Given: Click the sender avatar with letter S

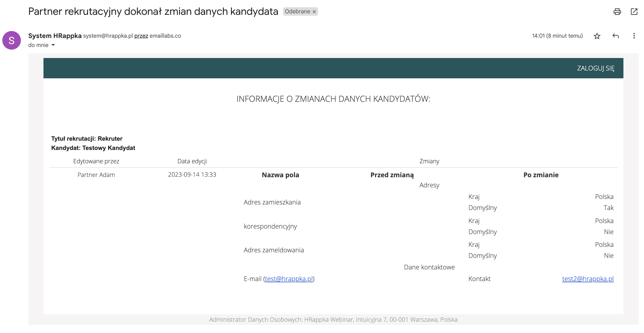Looking at the screenshot, I should [x=12, y=40].
